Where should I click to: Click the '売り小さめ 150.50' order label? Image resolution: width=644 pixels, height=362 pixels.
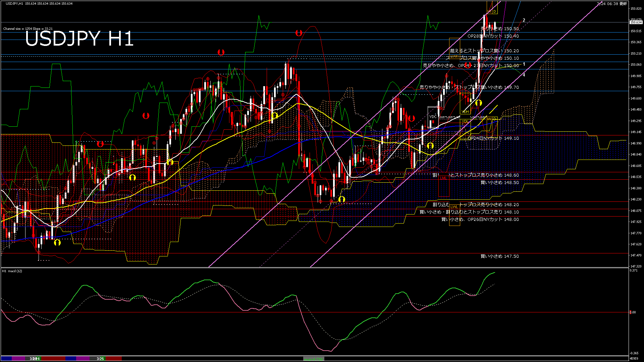[500, 29]
